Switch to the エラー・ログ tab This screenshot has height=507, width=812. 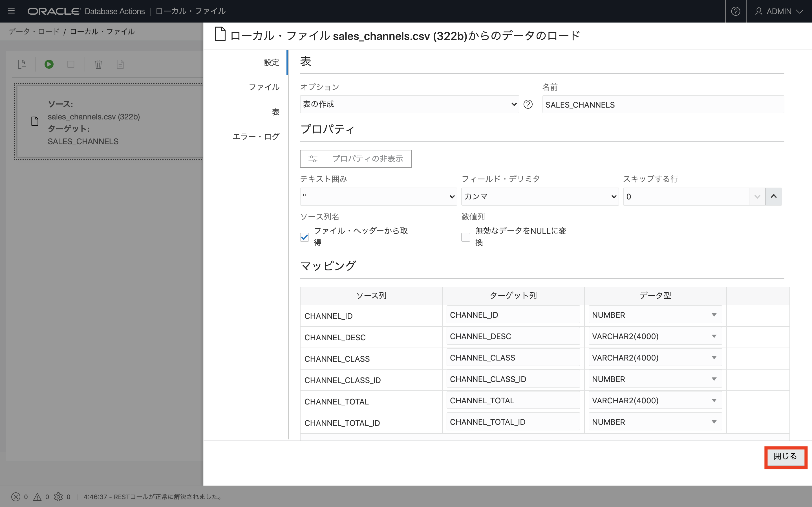[256, 136]
